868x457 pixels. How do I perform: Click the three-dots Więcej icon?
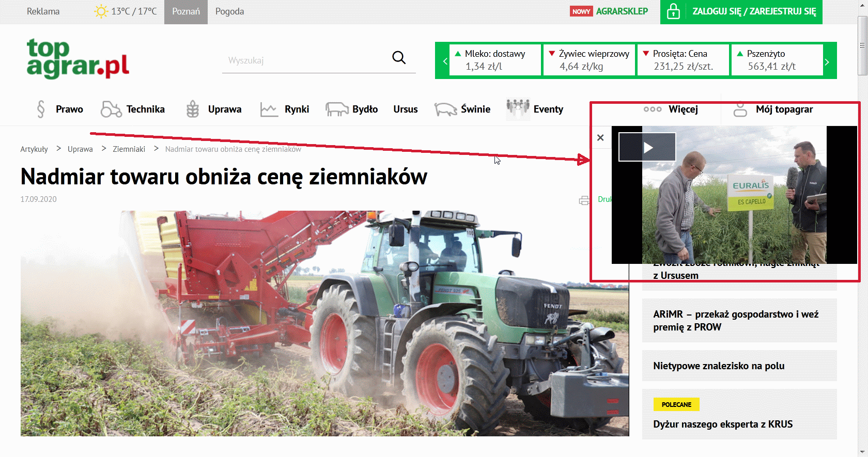point(653,109)
